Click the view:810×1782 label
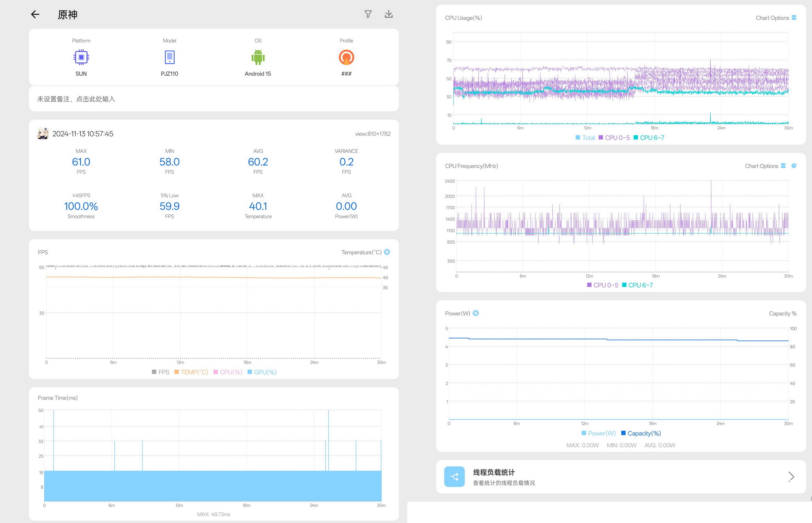 click(373, 134)
